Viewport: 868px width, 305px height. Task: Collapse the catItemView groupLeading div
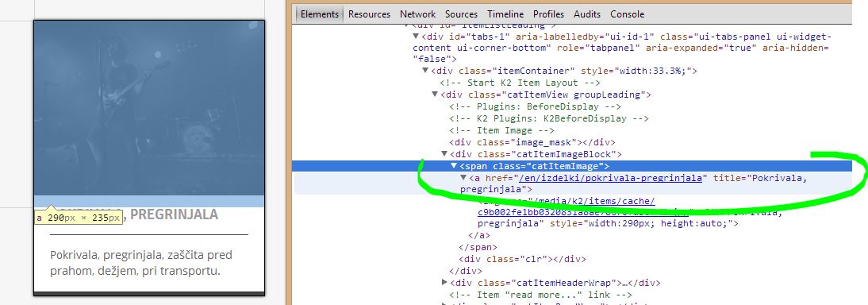click(x=435, y=95)
